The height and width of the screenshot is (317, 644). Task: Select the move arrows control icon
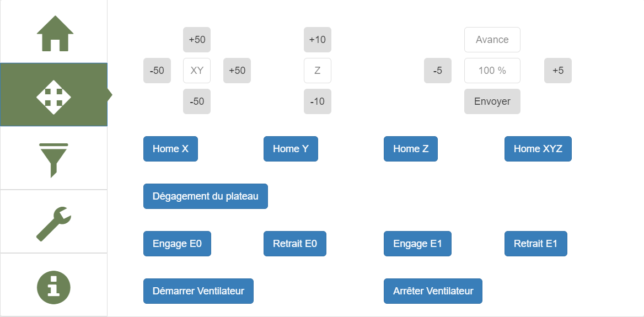pos(53,95)
